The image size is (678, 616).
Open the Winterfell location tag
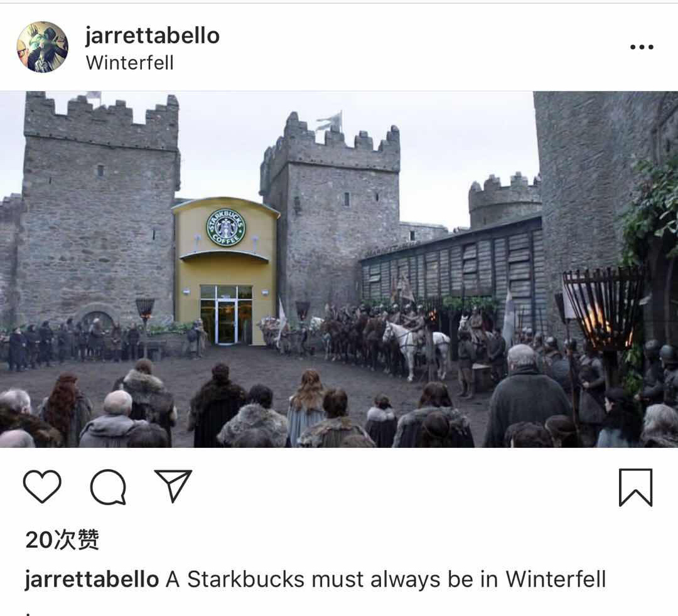pyautogui.click(x=130, y=63)
